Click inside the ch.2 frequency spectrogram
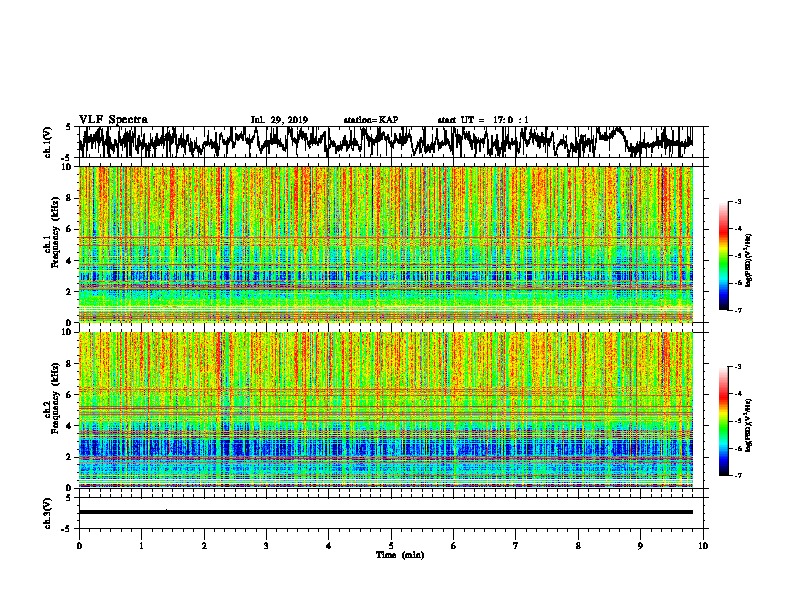Image resolution: width=792 pixels, height=612 pixels. (x=386, y=410)
